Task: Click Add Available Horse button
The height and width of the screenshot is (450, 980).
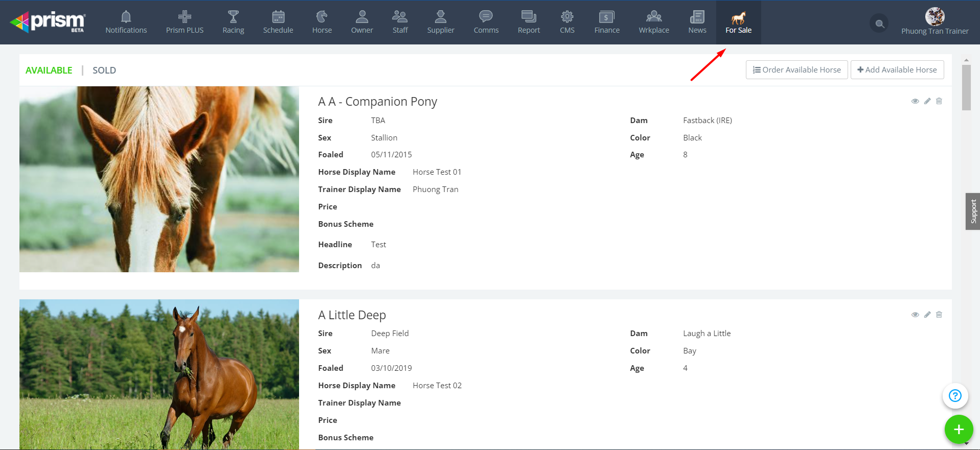Action: click(x=897, y=70)
